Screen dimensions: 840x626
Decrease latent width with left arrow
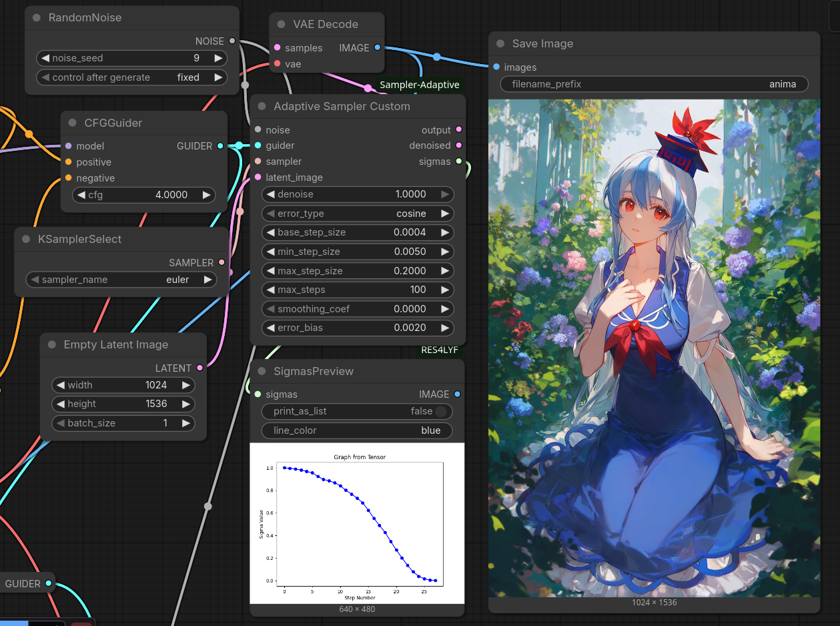point(60,385)
